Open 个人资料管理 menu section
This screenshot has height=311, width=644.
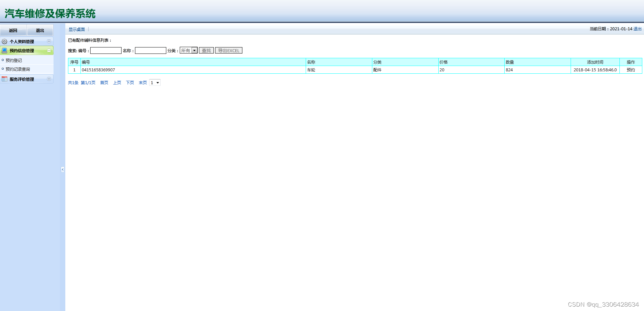(27, 41)
